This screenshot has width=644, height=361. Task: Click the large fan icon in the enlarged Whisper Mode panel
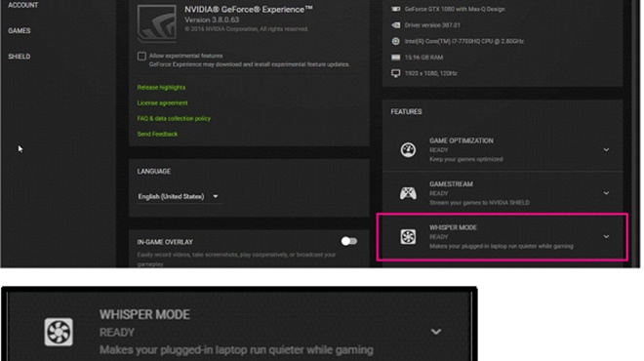point(59,332)
